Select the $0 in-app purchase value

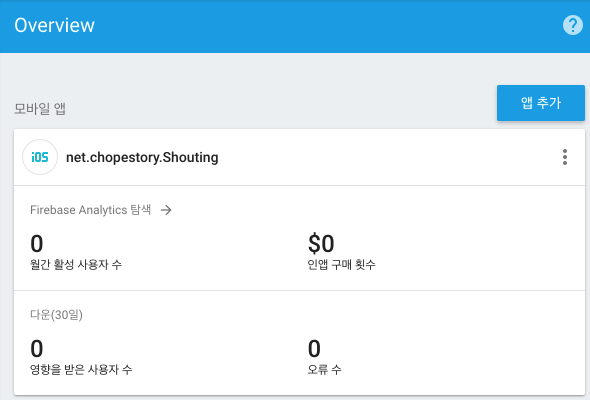(x=321, y=243)
